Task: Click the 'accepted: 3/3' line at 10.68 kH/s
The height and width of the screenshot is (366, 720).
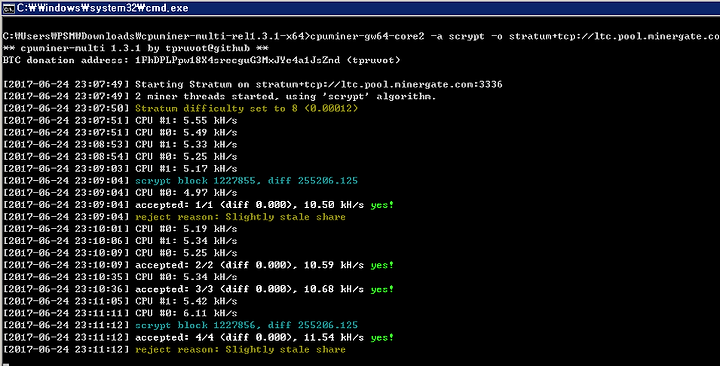Action: (198, 289)
